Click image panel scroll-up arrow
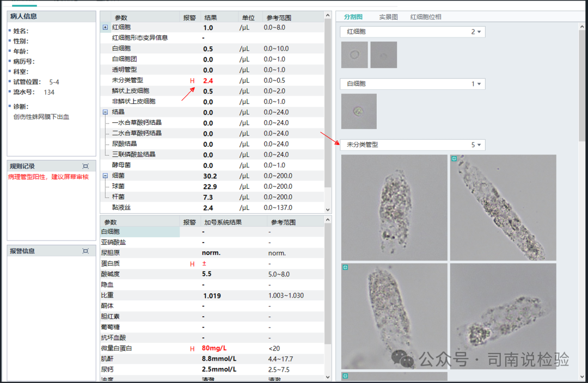 click(x=582, y=27)
